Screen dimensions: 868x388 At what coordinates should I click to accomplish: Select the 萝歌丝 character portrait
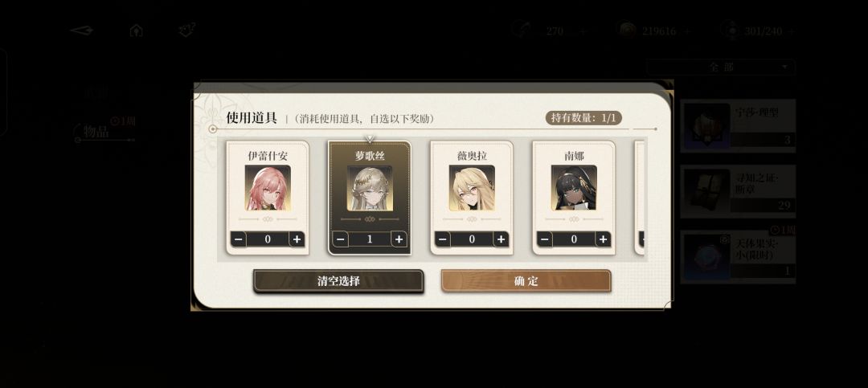pos(370,188)
